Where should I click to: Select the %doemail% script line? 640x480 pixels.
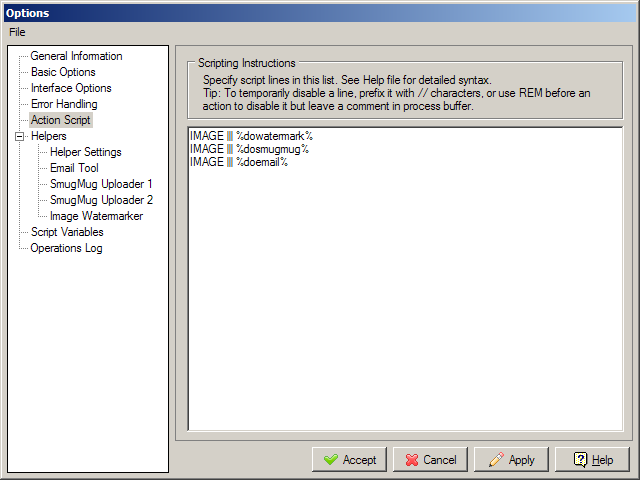[x=239, y=162]
